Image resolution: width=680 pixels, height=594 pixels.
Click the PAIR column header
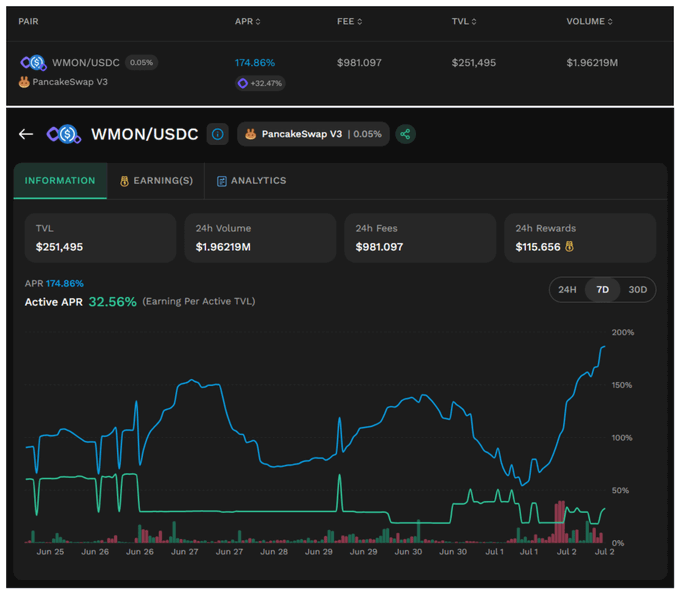[x=28, y=21]
